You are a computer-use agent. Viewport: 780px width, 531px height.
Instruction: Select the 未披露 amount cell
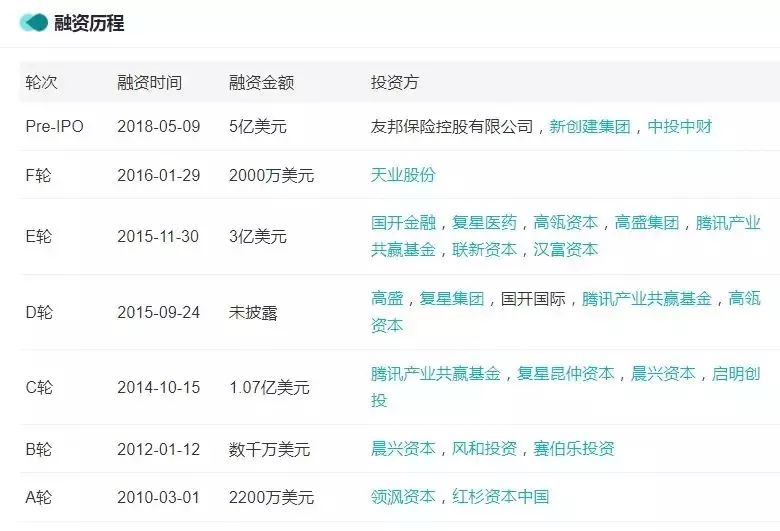tap(253, 312)
